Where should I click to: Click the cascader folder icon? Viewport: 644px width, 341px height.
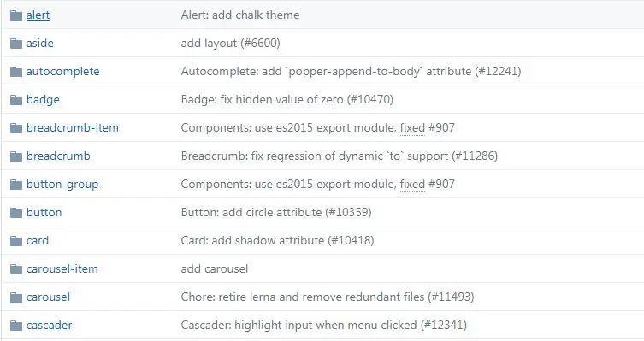[x=16, y=326]
